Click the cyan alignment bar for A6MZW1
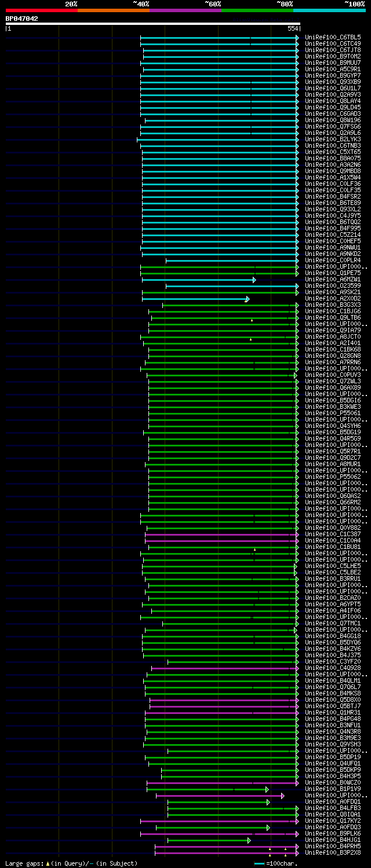Screen dimensions: 371x868 tap(198, 280)
